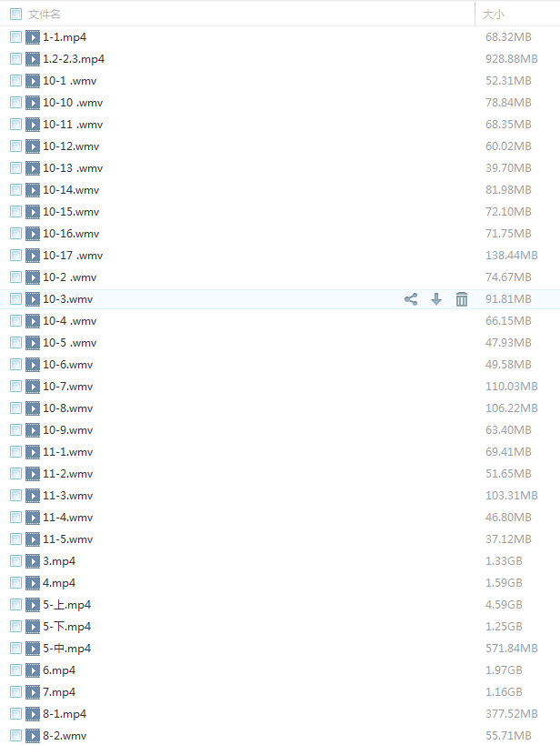Open the file 3.mp4
The height and width of the screenshot is (745, 560).
tap(59, 561)
